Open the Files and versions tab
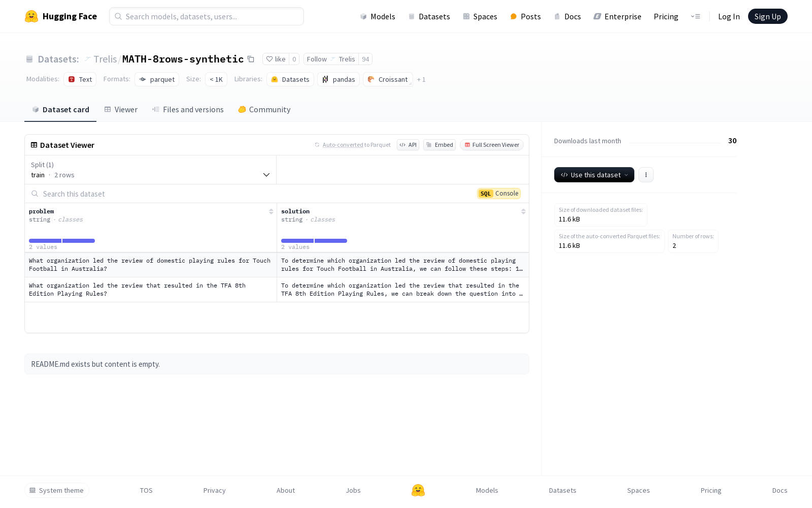The width and height of the screenshot is (812, 508). tap(188, 109)
